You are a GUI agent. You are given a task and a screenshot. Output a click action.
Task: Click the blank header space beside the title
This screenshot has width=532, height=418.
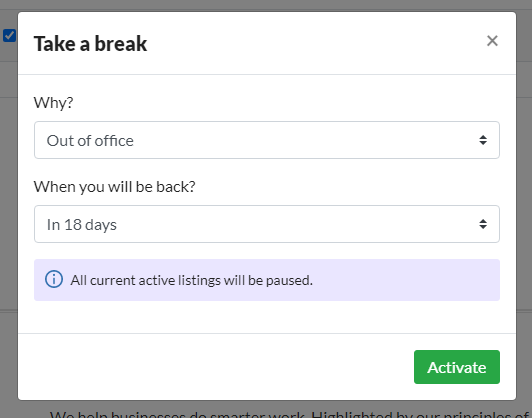click(x=316, y=43)
